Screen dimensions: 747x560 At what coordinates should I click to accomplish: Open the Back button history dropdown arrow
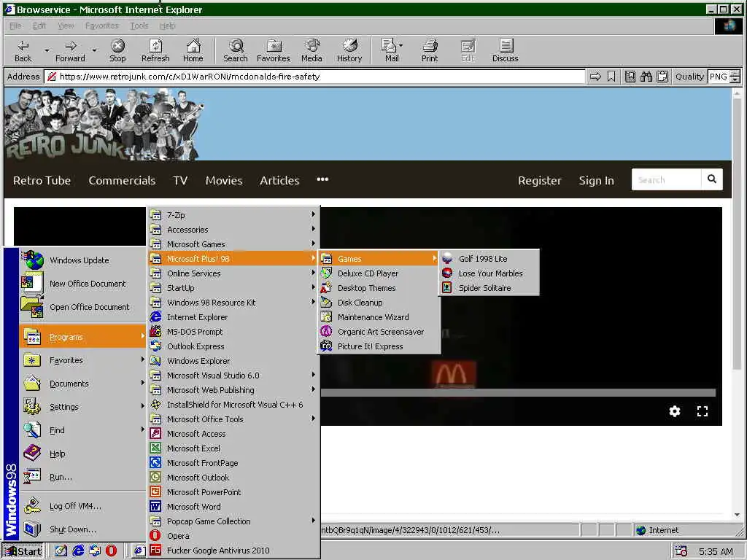pos(47,50)
